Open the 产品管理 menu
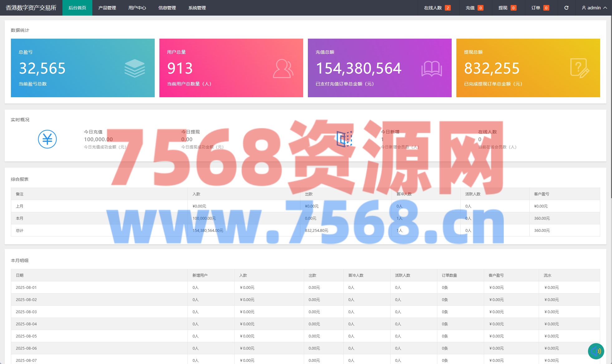The image size is (612, 364). pos(107,8)
